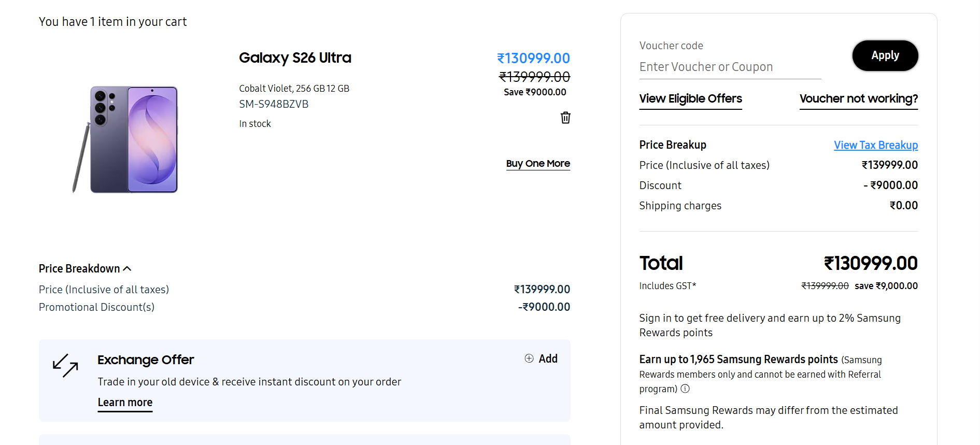
Task: Open Galaxy S26 Ultra product title
Action: pos(295,58)
